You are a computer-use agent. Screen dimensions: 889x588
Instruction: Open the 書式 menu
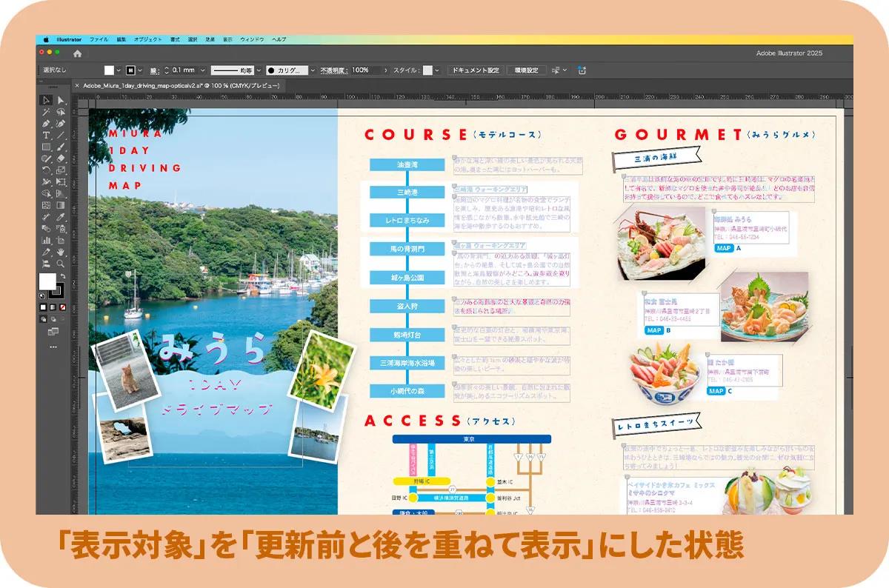tap(175, 39)
